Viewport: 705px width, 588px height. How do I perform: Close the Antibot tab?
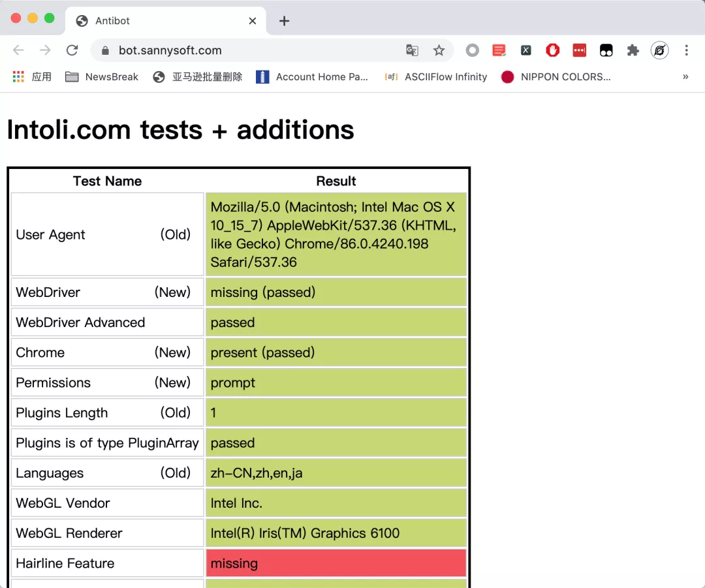coord(253,21)
